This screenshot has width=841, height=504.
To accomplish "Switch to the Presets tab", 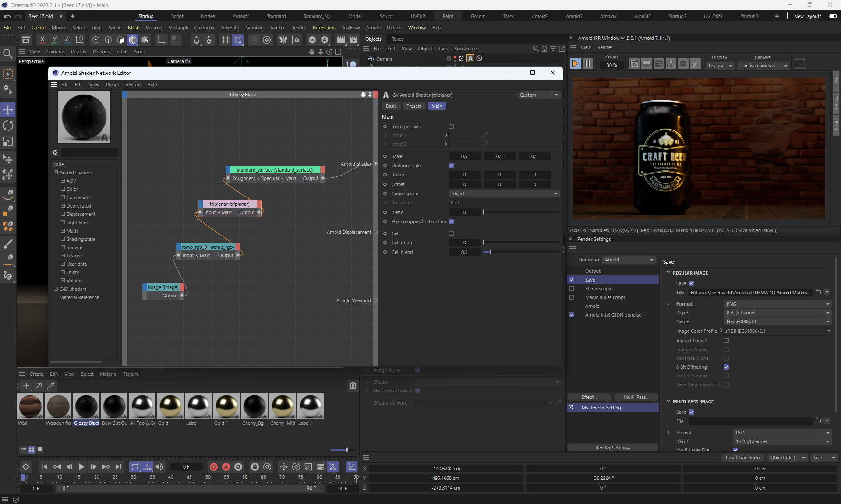I will click(413, 106).
